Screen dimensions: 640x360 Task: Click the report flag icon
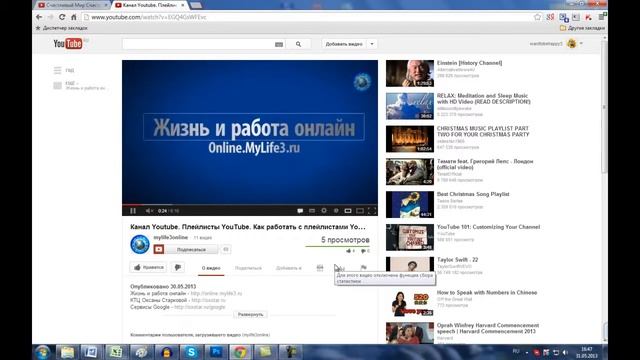tap(363, 268)
